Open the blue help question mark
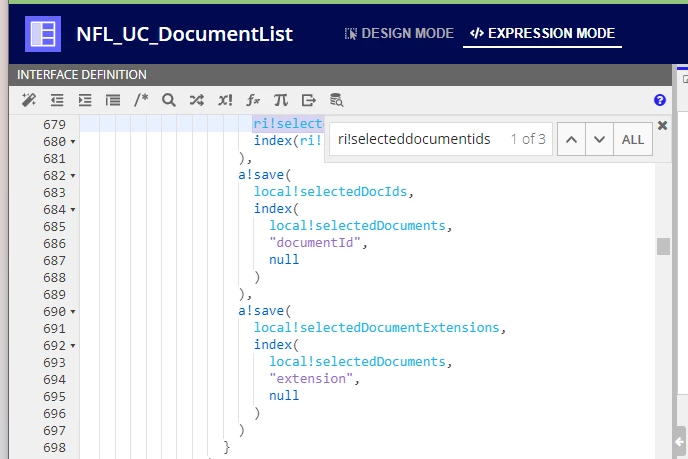Image resolution: width=688 pixels, height=459 pixels. coord(659,100)
